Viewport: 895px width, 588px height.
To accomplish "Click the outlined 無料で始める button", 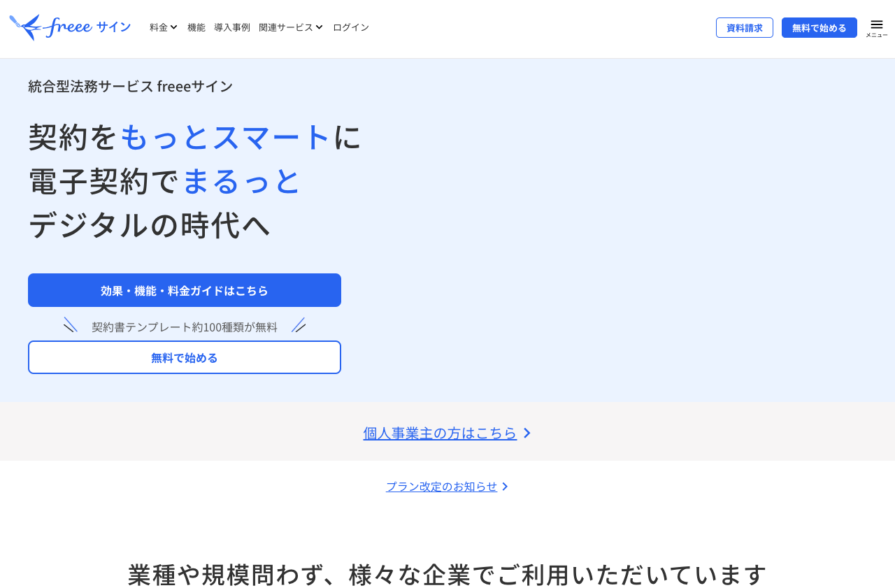I will pyautogui.click(x=184, y=357).
